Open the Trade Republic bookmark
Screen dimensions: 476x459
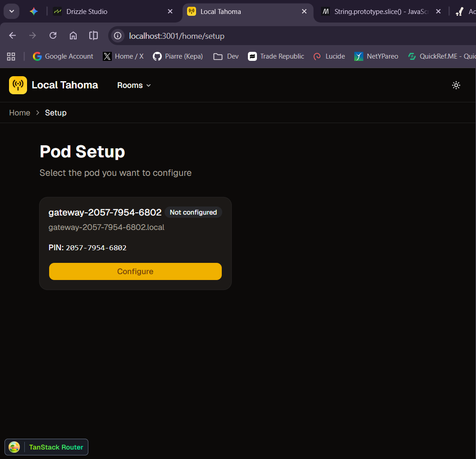coord(276,56)
